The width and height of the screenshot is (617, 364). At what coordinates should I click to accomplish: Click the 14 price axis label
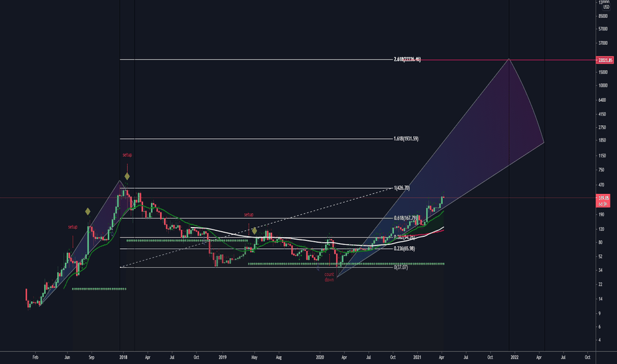coord(600,299)
